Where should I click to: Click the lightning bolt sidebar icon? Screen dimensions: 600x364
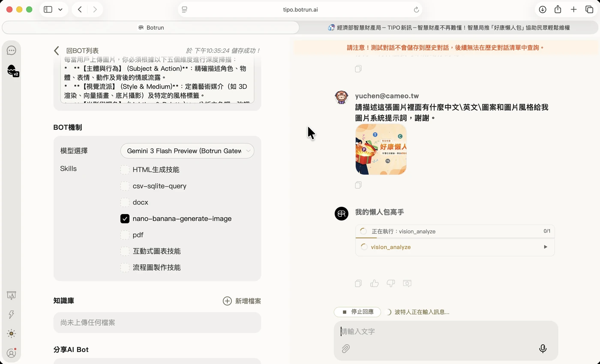(12, 314)
